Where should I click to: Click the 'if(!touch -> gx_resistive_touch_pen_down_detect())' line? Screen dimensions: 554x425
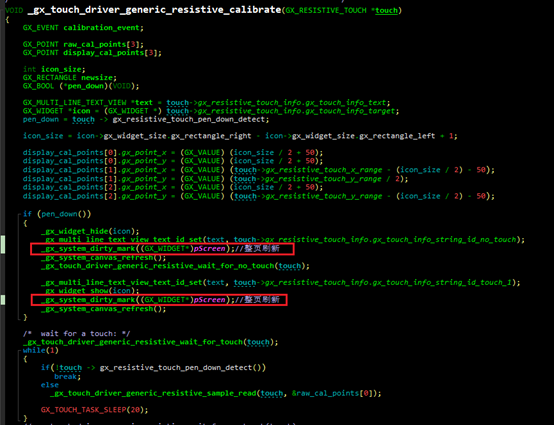point(153,368)
